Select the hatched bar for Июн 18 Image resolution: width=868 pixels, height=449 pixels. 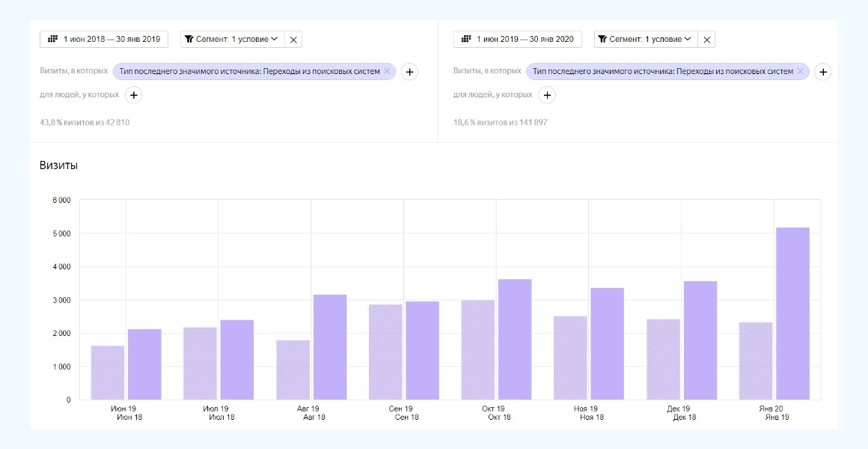pos(108,373)
